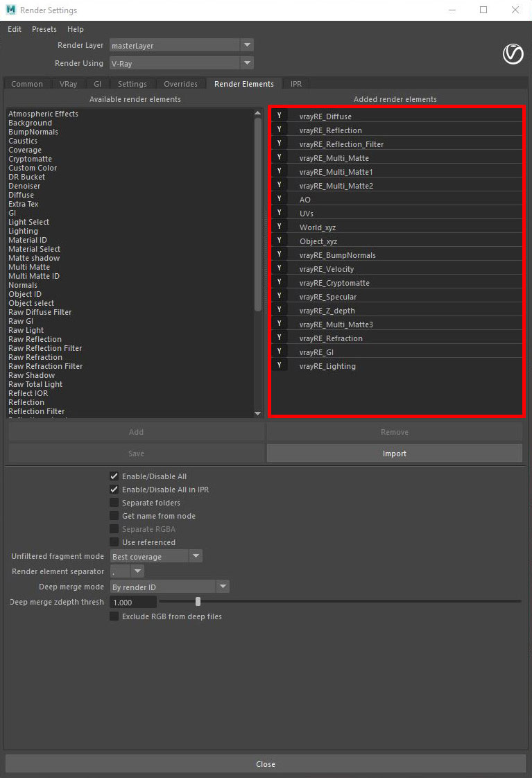The width and height of the screenshot is (532, 778).
Task: Check Exclude RGB from deep files
Action: click(x=114, y=616)
